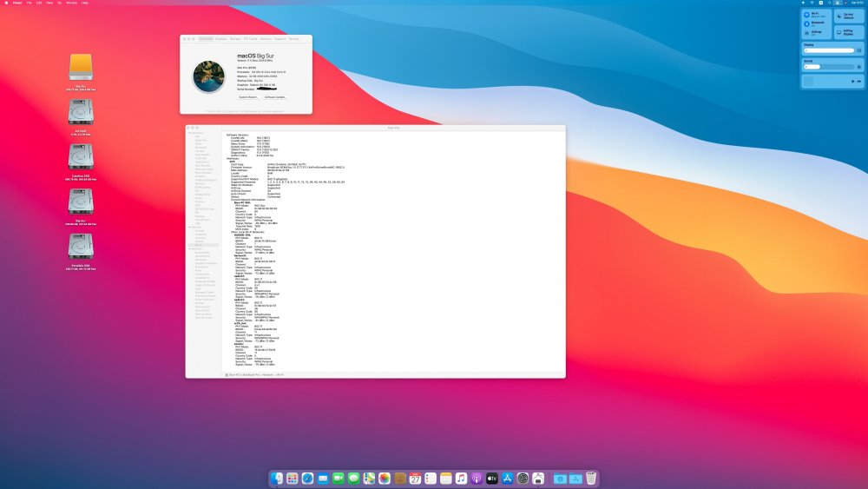This screenshot has width=868, height=489.
Task: Select the Parallels SSD desktop drive
Action: [81, 247]
